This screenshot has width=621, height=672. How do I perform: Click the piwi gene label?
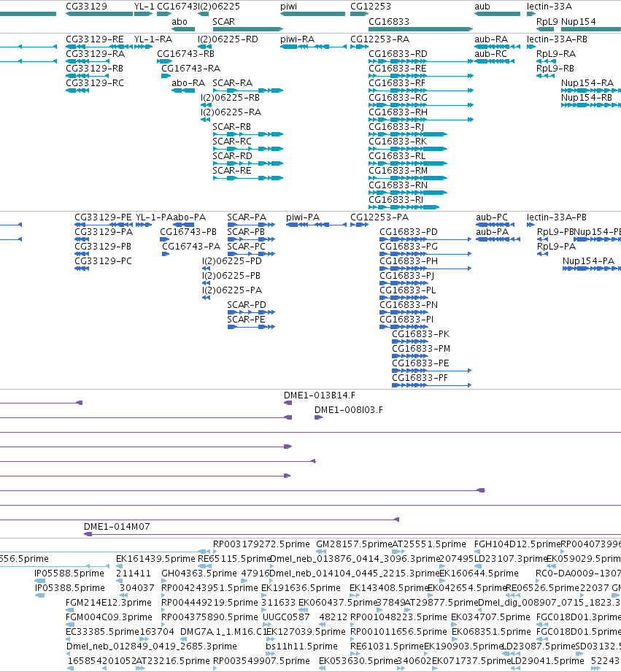pos(288,7)
